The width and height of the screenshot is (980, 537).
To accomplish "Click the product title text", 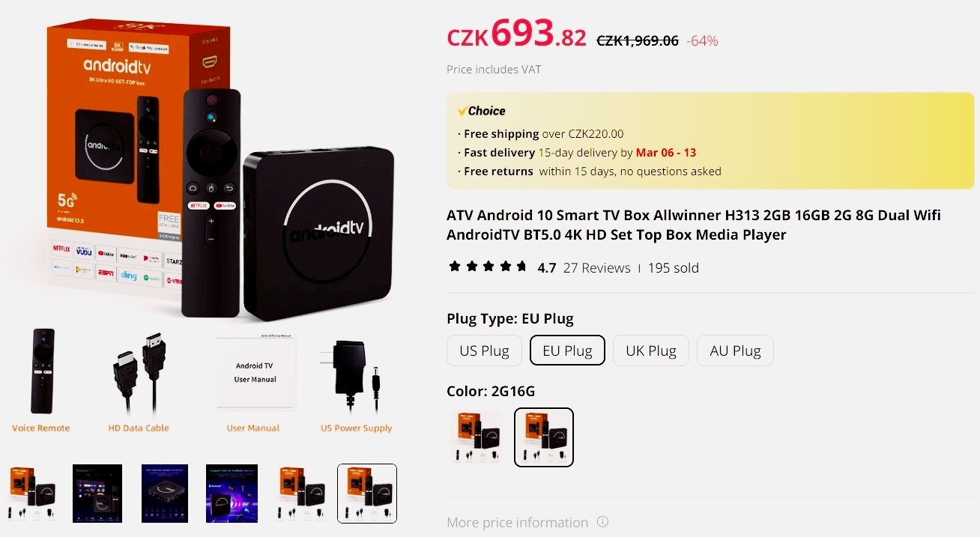I will 694,225.
